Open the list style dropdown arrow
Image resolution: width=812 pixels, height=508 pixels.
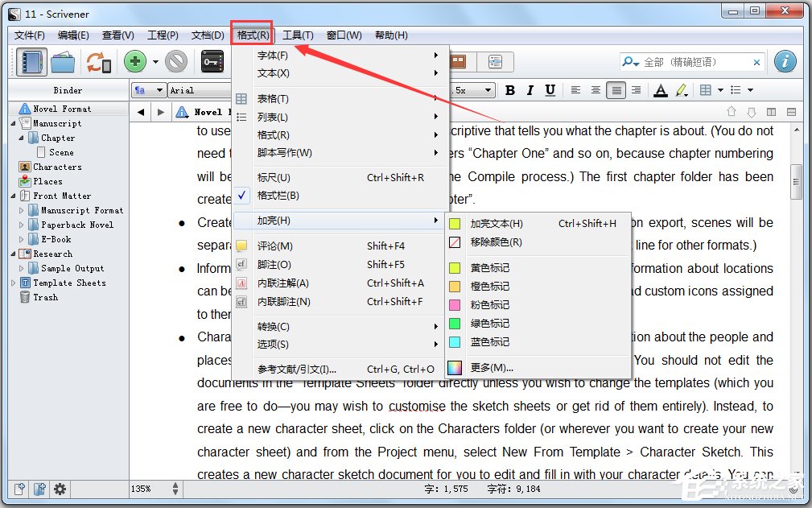(x=750, y=90)
